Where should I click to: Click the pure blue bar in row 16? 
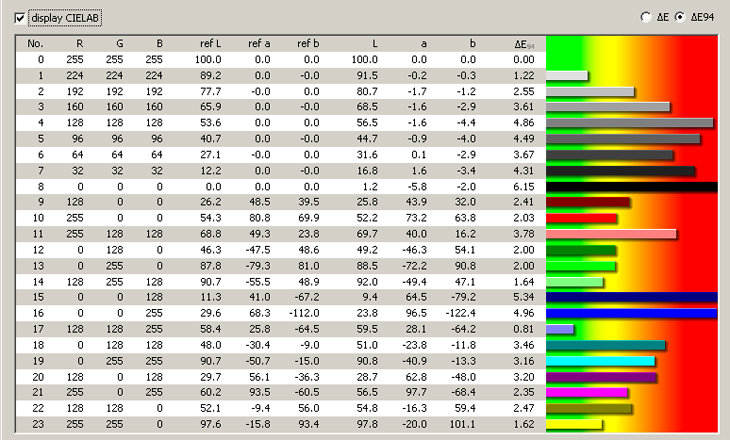click(632, 313)
